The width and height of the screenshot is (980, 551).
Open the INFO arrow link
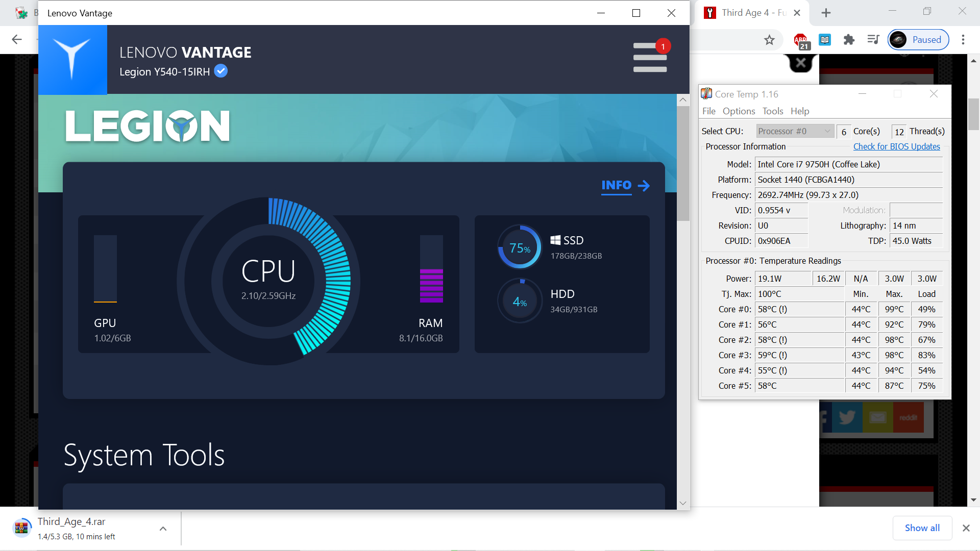pyautogui.click(x=625, y=186)
